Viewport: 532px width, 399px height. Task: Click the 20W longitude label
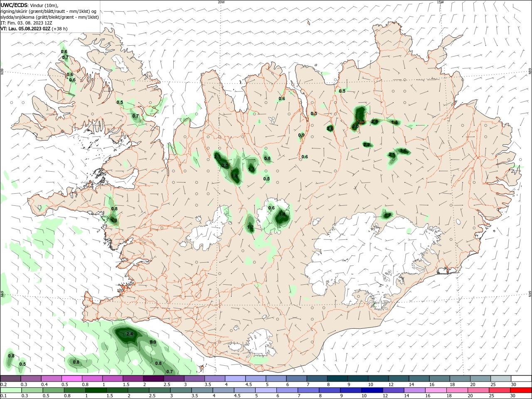coord(221,2)
